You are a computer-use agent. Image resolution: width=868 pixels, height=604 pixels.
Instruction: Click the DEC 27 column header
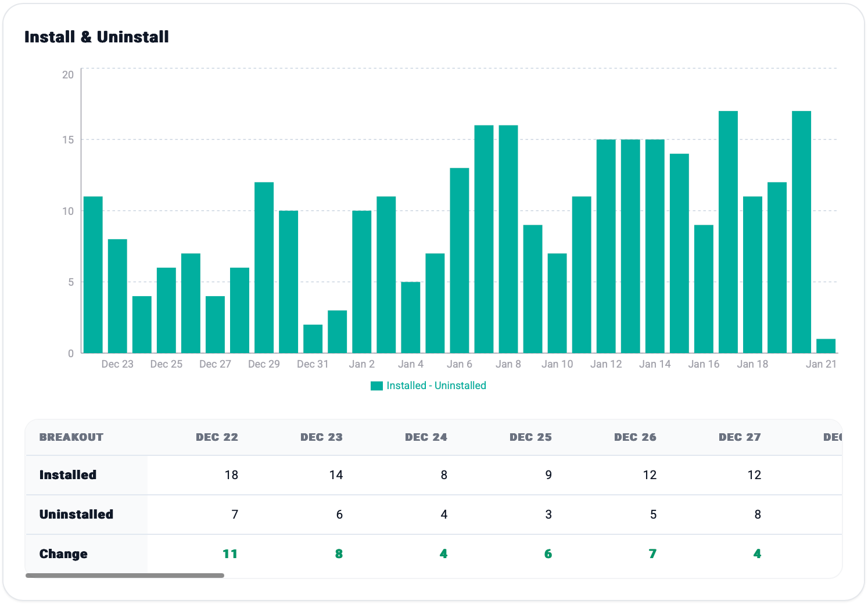pyautogui.click(x=740, y=437)
